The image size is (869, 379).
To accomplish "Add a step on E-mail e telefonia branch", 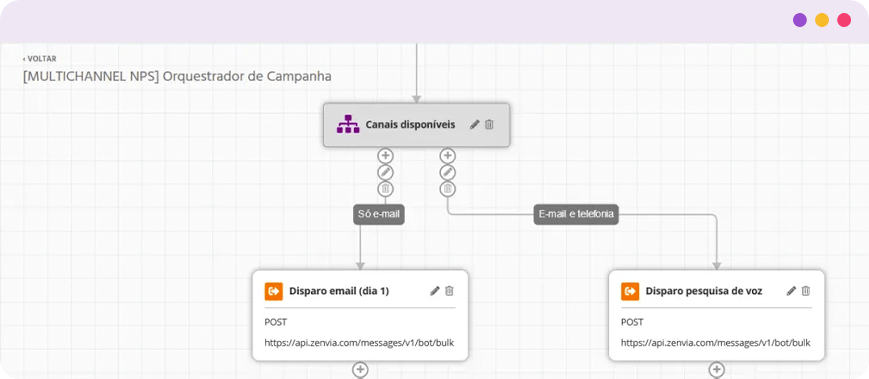I will click(447, 156).
